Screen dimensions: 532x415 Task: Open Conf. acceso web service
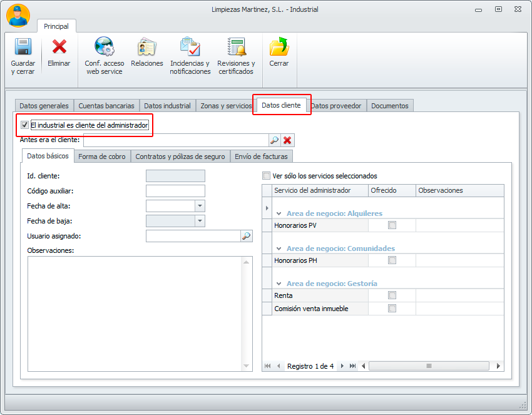click(104, 48)
